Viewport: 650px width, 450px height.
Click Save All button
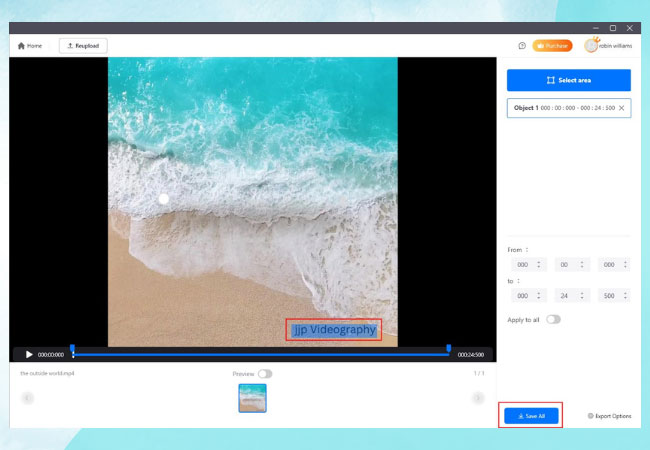[531, 415]
